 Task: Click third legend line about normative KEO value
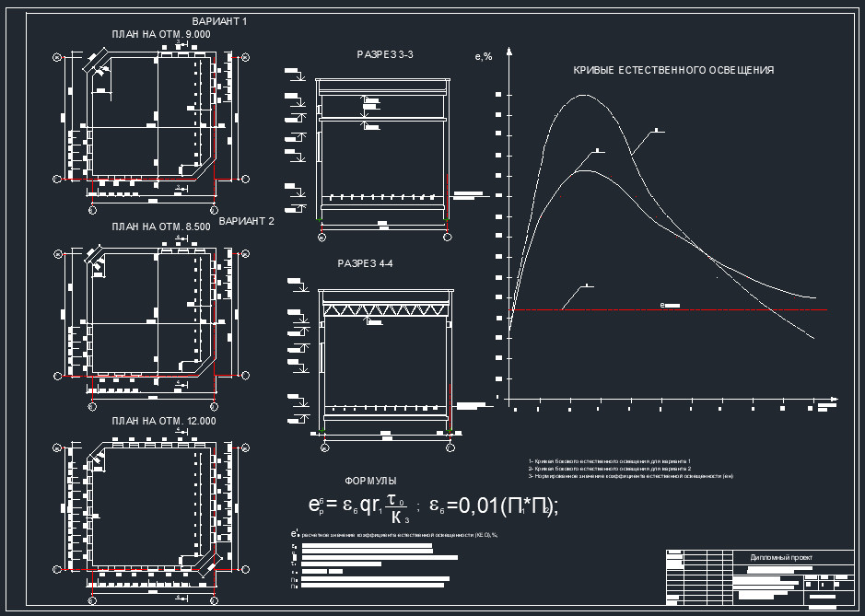631,476
